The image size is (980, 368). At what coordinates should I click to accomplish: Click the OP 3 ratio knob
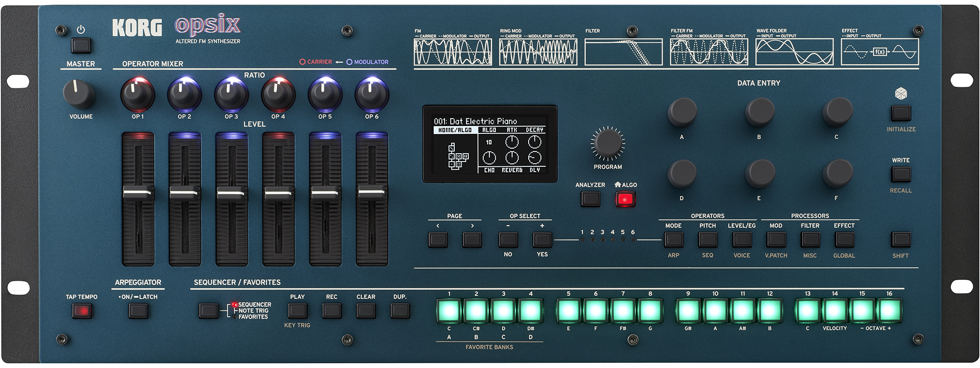pyautogui.click(x=231, y=94)
